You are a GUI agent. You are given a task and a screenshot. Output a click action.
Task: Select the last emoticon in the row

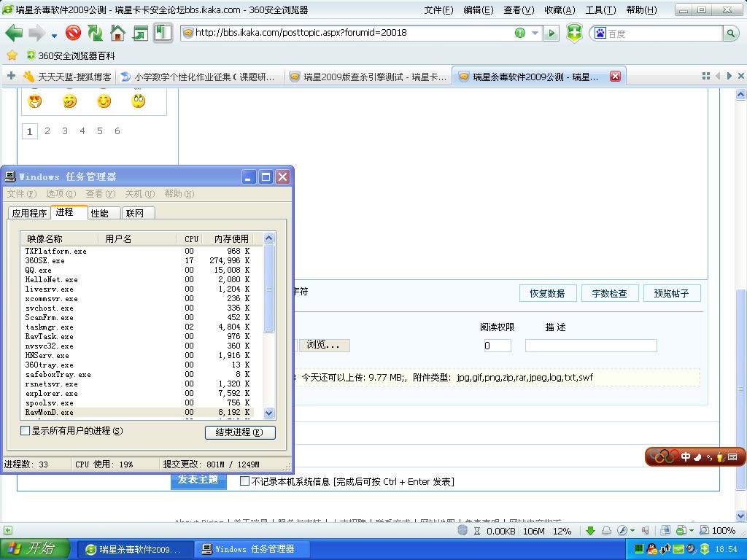tap(138, 101)
